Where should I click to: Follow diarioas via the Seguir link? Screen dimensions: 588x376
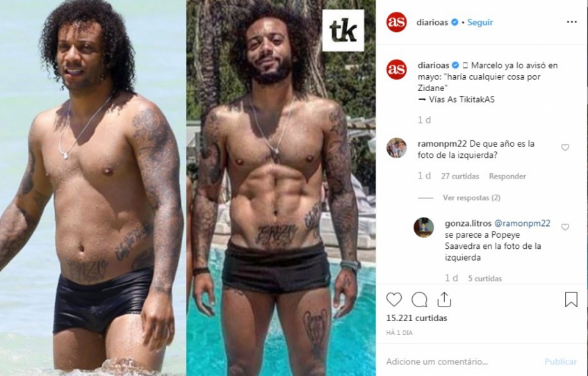[x=480, y=22]
